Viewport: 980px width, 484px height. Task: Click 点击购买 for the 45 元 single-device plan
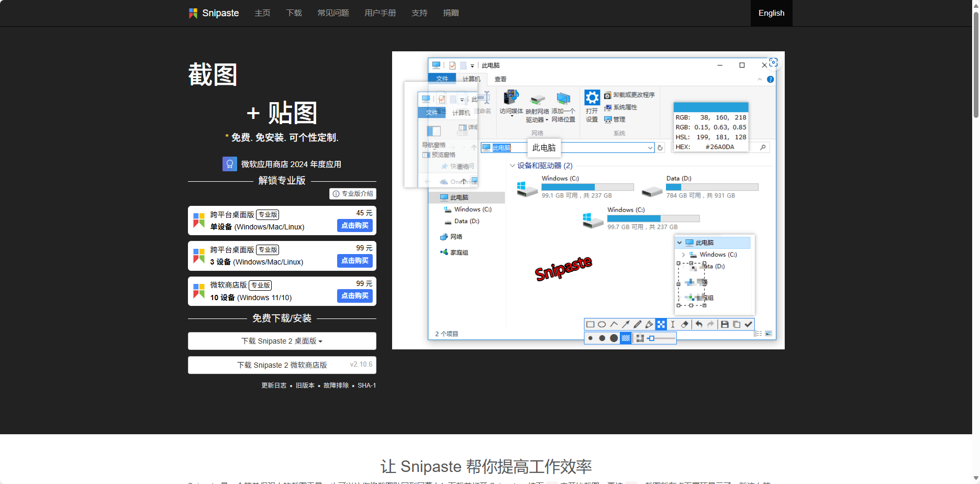click(x=355, y=226)
